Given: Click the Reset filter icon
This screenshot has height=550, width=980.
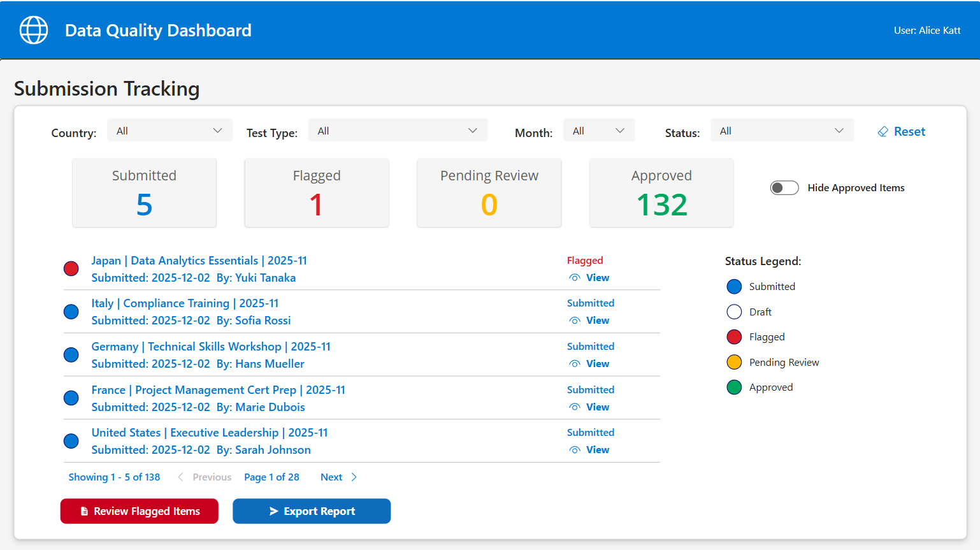Looking at the screenshot, I should (883, 131).
